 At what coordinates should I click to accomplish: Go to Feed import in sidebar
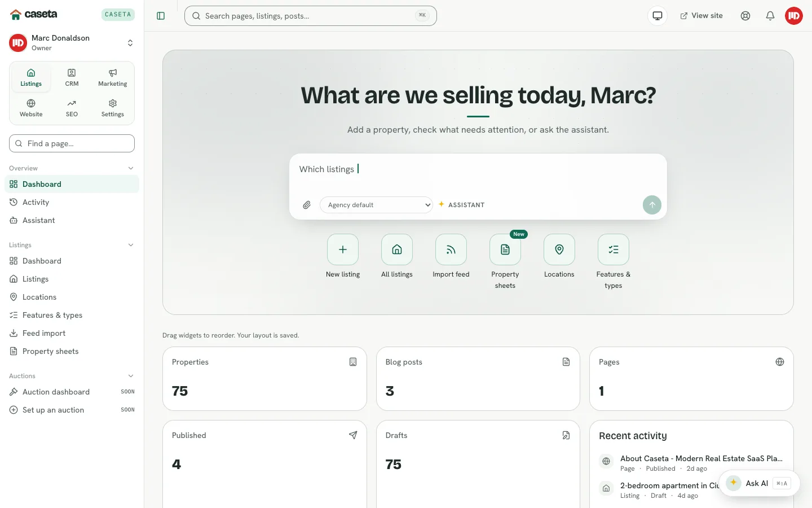point(72,333)
